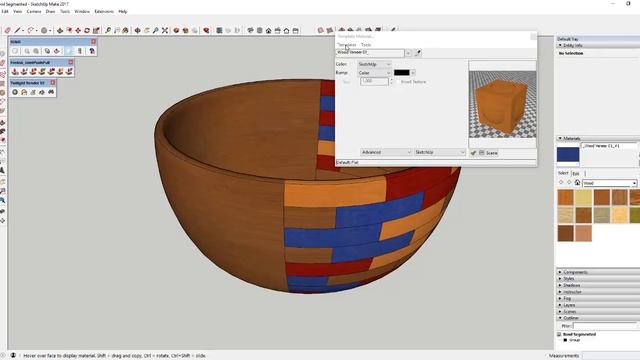Select the Push/Pull tool in top toolbar

pos(60,30)
